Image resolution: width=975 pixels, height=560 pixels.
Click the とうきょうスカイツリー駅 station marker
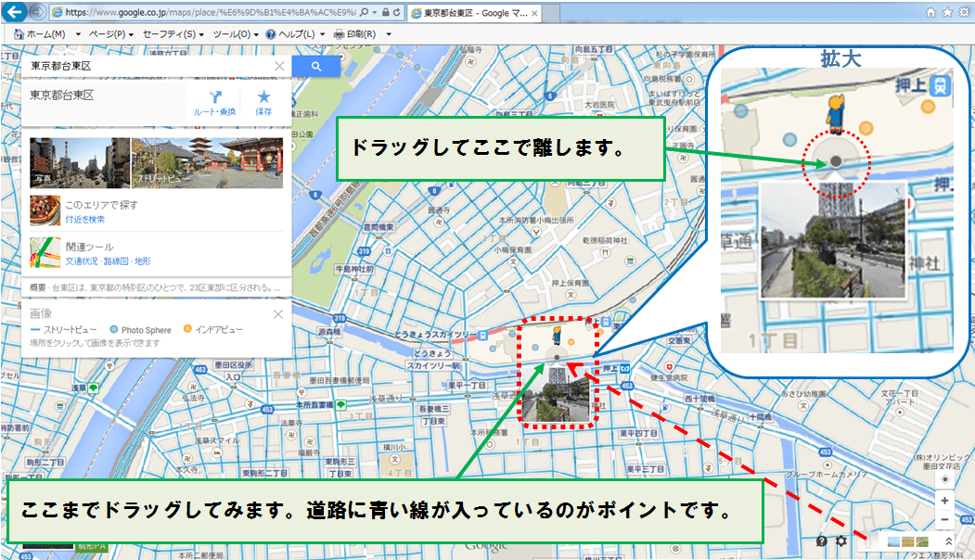(x=482, y=335)
